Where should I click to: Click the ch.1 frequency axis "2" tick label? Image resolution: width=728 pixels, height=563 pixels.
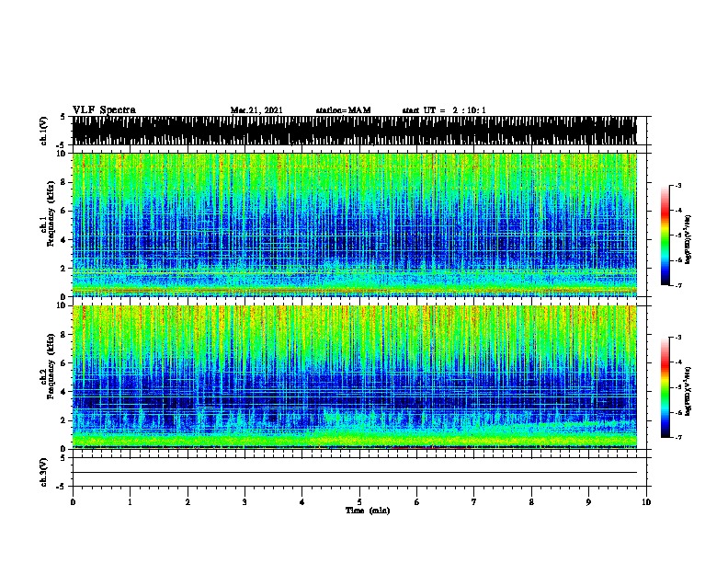[x=63, y=269]
